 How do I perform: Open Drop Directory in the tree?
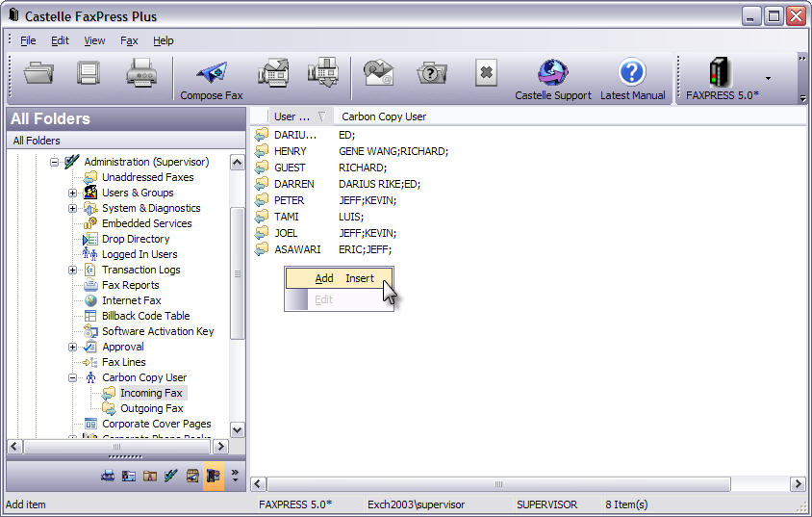[136, 239]
